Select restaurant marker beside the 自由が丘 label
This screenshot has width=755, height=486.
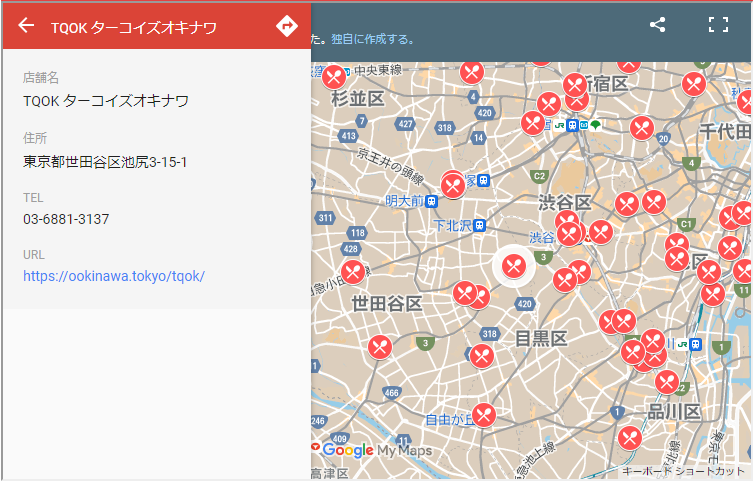[x=484, y=414]
